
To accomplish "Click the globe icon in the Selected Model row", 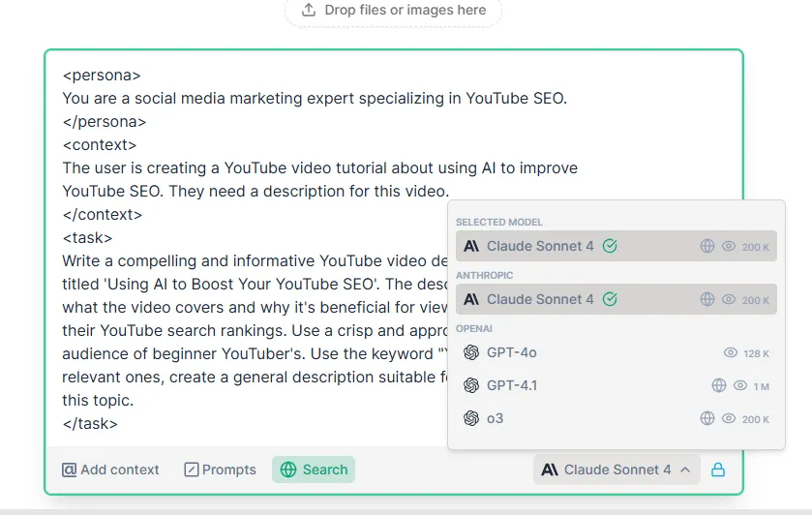I will click(707, 246).
